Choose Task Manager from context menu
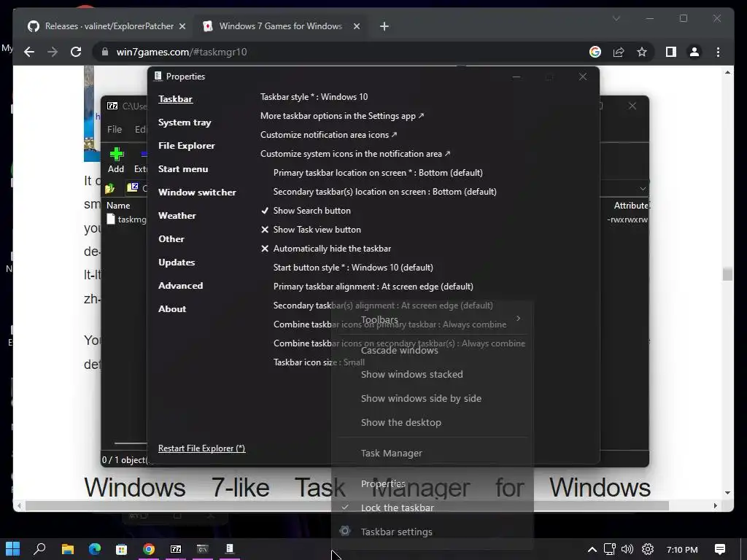Screen dimensions: 747x560 click(433, 454)
